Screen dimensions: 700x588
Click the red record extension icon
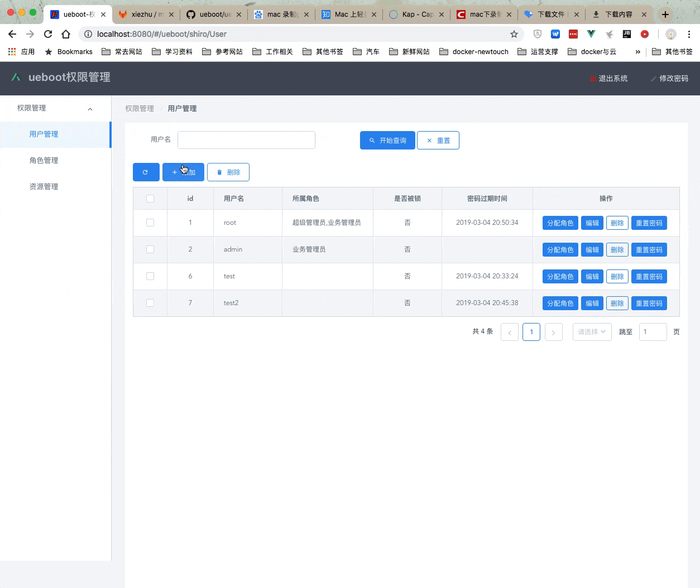645,34
